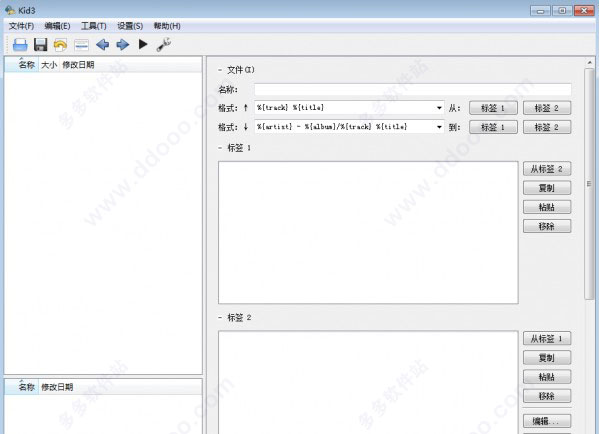Click 标签 2 button in the 到 row
599x434 pixels.
coord(547,127)
